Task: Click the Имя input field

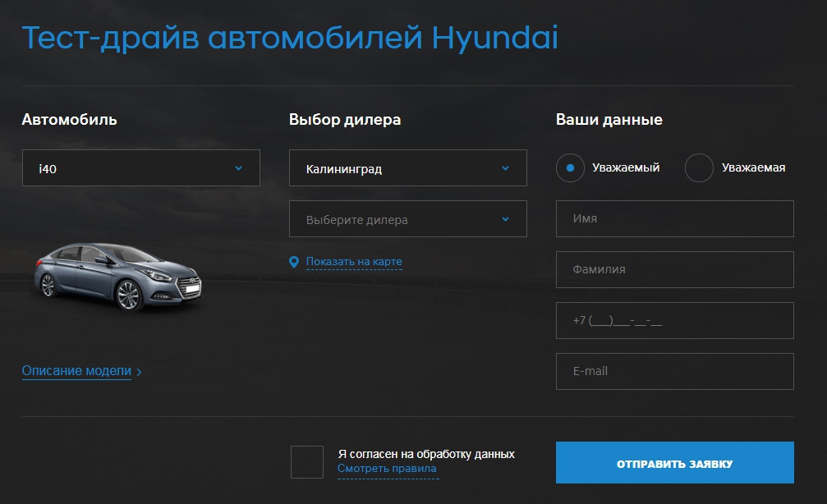Action: point(674,219)
